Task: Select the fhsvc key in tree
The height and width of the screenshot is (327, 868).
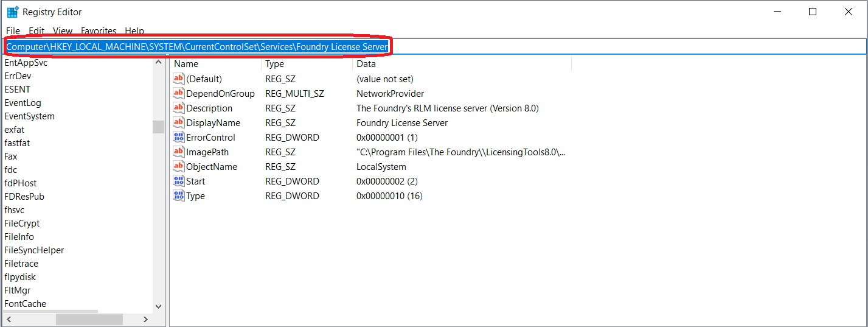Action: click(x=15, y=210)
